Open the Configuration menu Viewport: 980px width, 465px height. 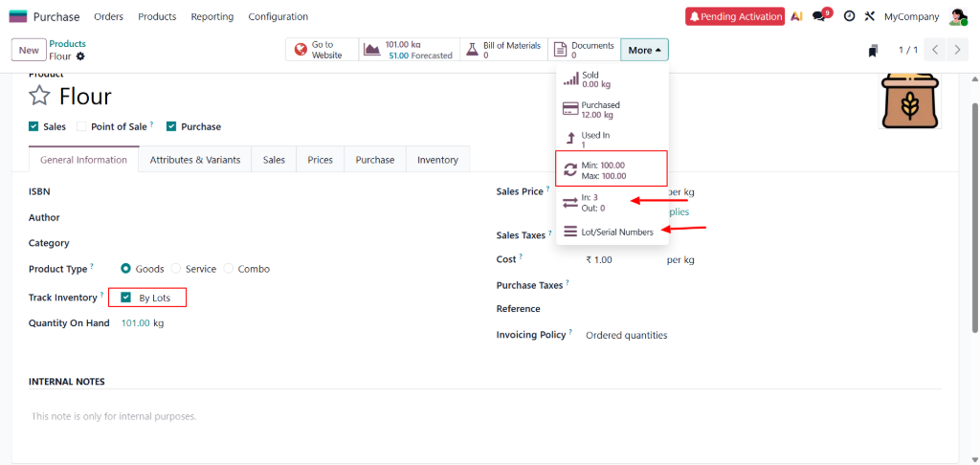[x=278, y=16]
